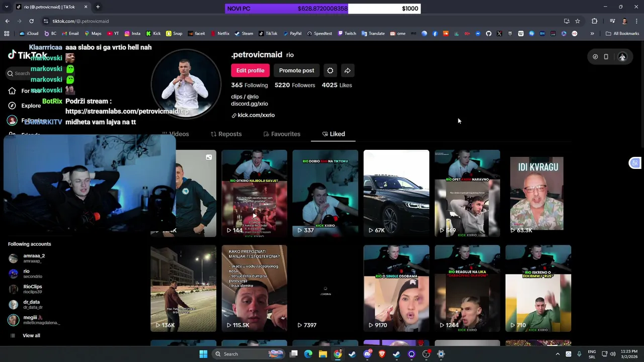
Task: Switch to the Favourites tab
Action: pyautogui.click(x=282, y=134)
